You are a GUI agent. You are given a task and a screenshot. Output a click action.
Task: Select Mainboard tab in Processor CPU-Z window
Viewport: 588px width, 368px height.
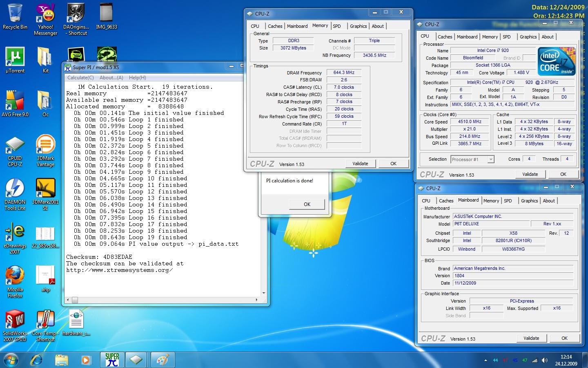(x=467, y=37)
